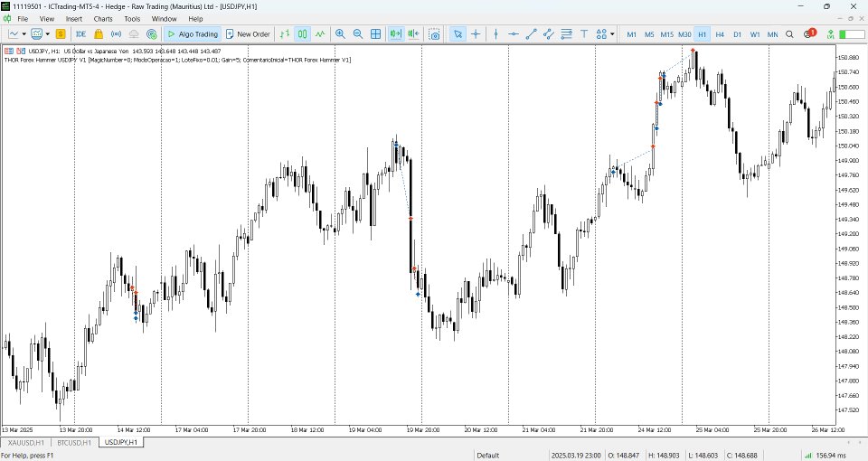Open the Window menu

coord(164,18)
